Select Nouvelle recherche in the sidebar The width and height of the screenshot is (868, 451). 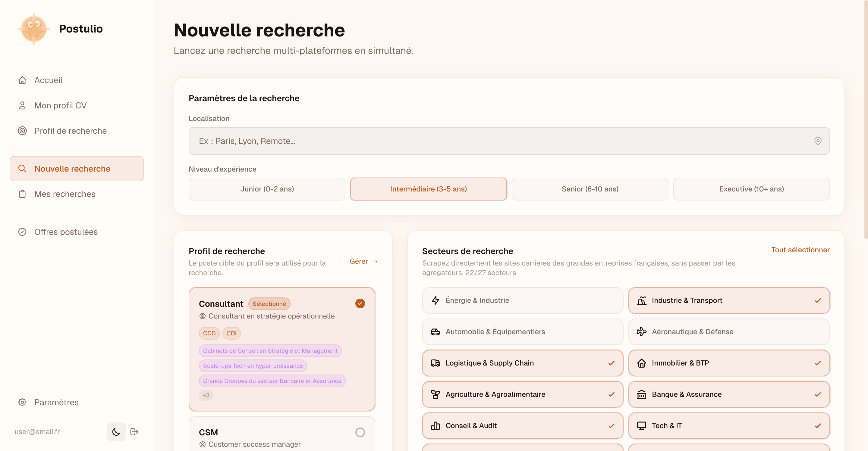coord(77,169)
